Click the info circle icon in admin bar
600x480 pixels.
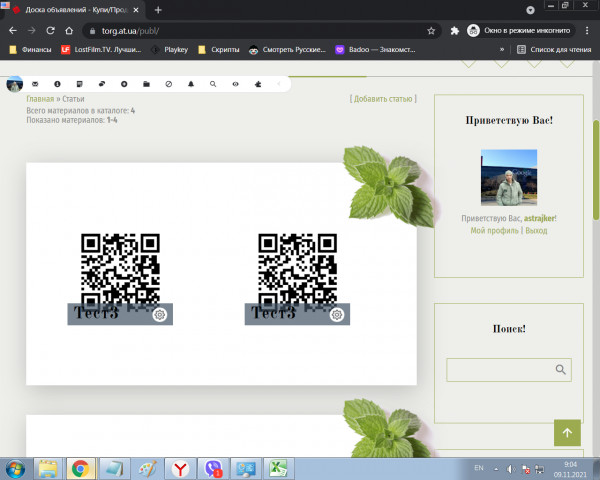click(x=57, y=84)
